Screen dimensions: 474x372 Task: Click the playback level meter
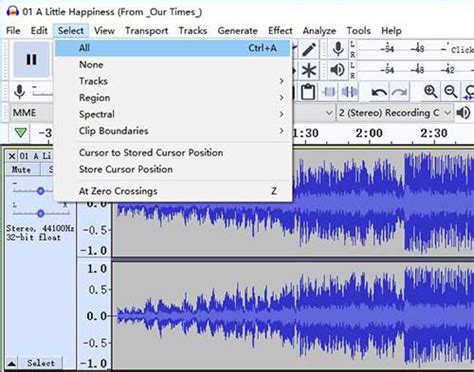pos(415,70)
